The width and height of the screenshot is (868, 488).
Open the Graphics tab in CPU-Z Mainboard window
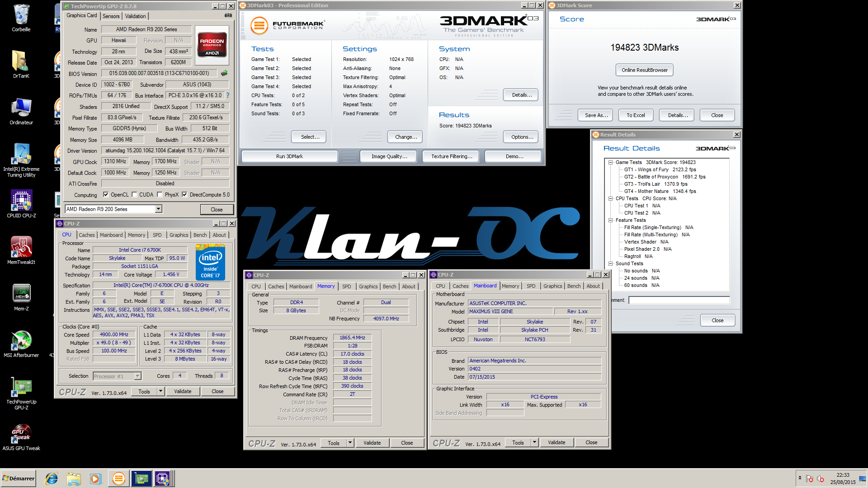553,286
